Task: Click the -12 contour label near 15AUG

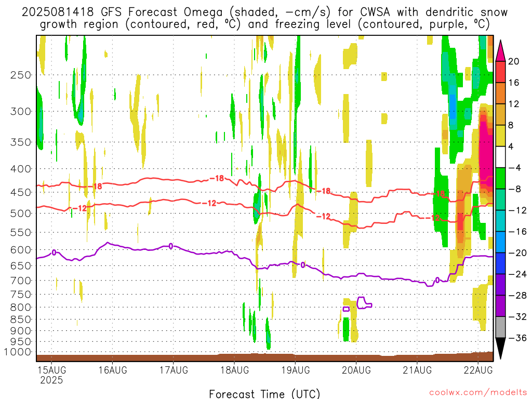Action: (x=79, y=208)
